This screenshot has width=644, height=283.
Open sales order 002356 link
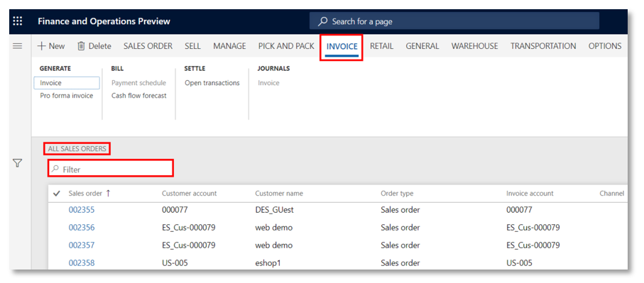tap(82, 228)
